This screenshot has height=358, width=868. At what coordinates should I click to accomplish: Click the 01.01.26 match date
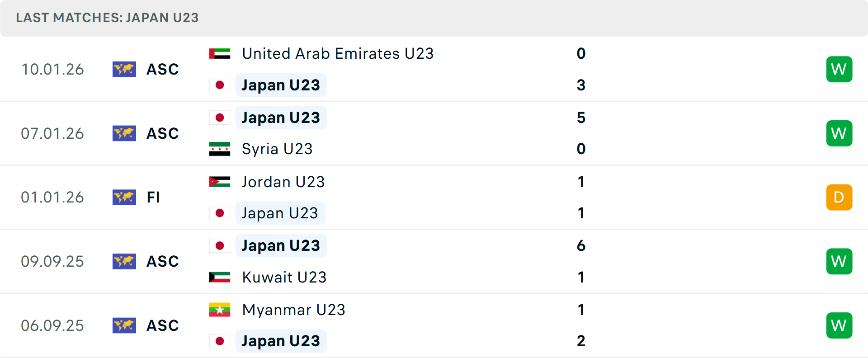[x=52, y=197]
